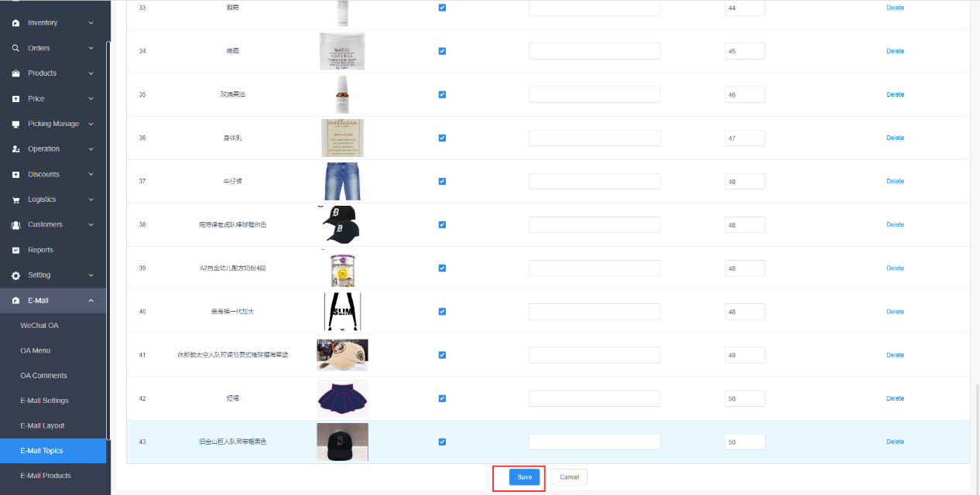Open the E-Mall Layout menu item
This screenshot has height=495, width=980.
tap(43, 425)
